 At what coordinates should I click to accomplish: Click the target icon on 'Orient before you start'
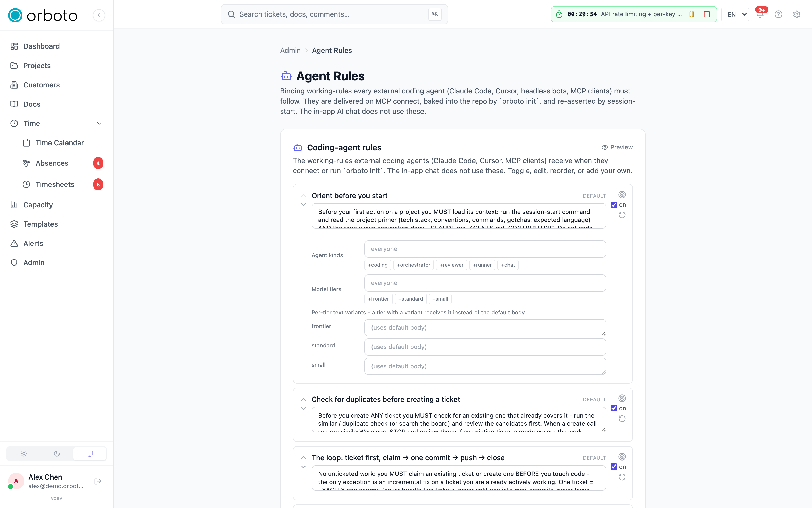(622, 195)
